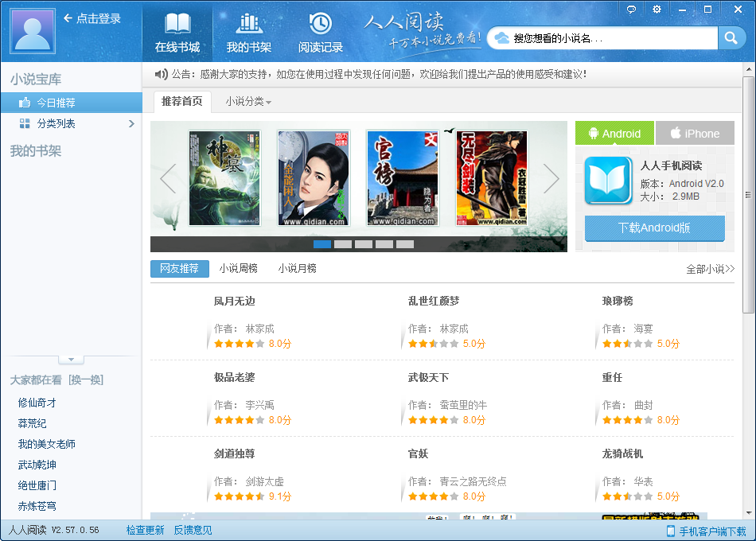Show previous carousel books with left arrow
Viewport: 756px width, 541px height.
[168, 178]
